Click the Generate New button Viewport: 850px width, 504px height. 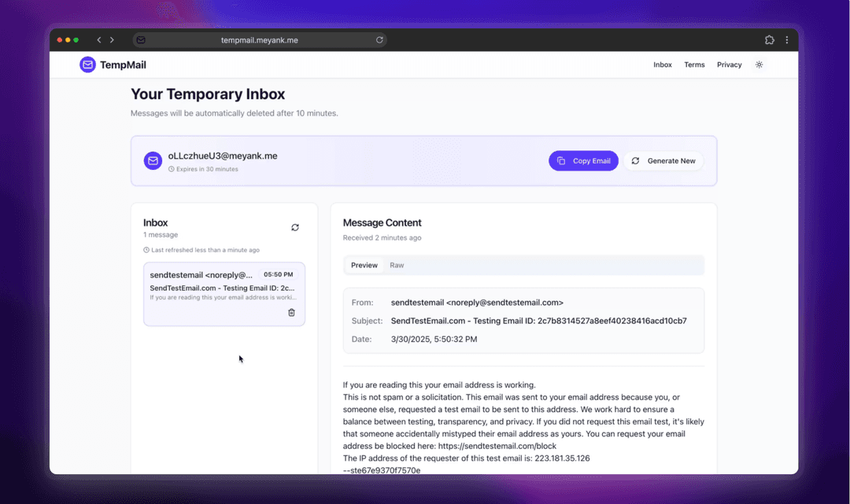[x=663, y=160]
